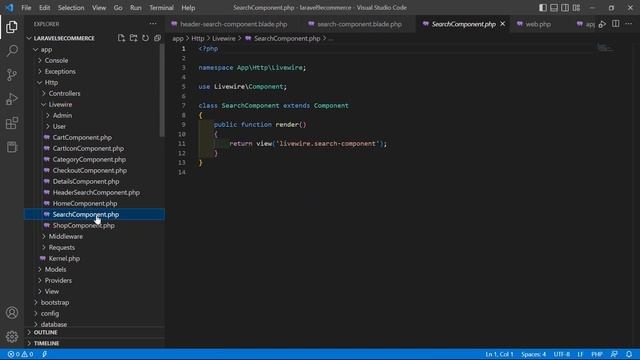Toggle bottom panel layout icon
Viewport: 640px width, 360px height.
coord(554,8)
